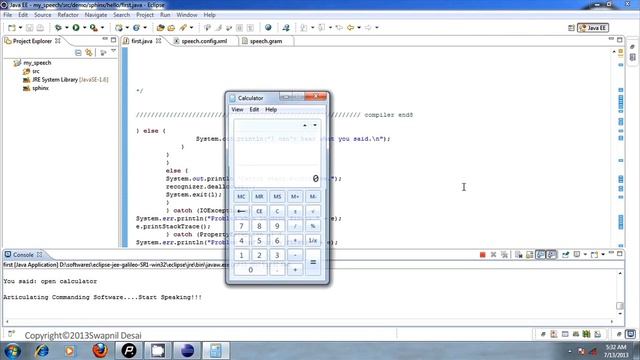The image size is (640, 360).
Task: Click the 1/x button in Calculator
Action: pyautogui.click(x=313, y=241)
